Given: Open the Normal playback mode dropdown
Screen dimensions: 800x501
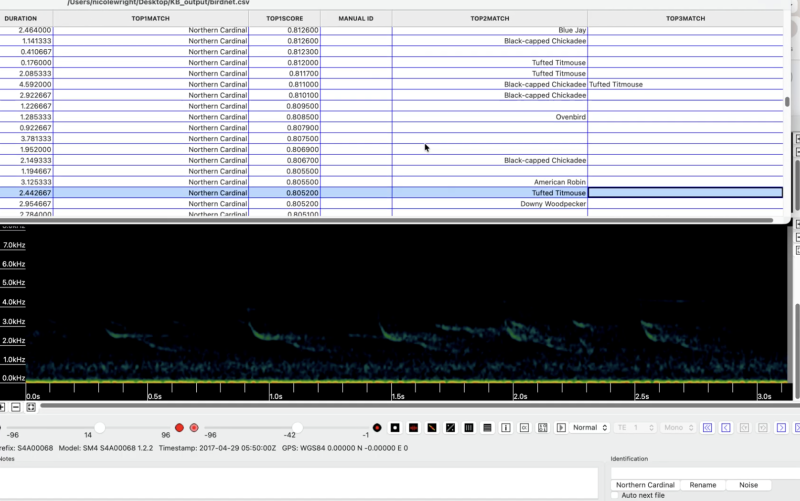Looking at the screenshot, I should click(590, 428).
